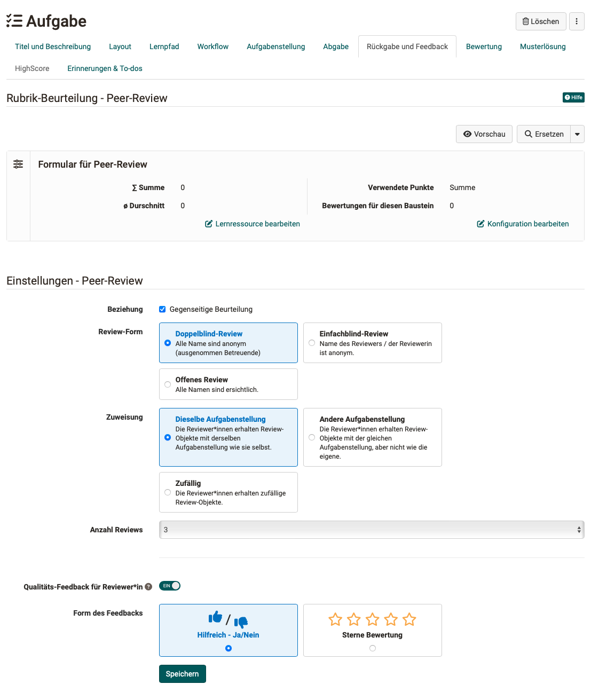This screenshot has height=700, width=591.
Task: Turn off the Qualitäts-Feedback toggle switch
Action: click(170, 586)
